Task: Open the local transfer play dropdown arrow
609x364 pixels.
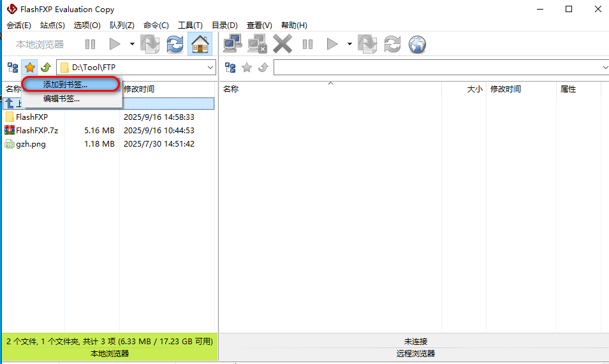Action: (132, 44)
